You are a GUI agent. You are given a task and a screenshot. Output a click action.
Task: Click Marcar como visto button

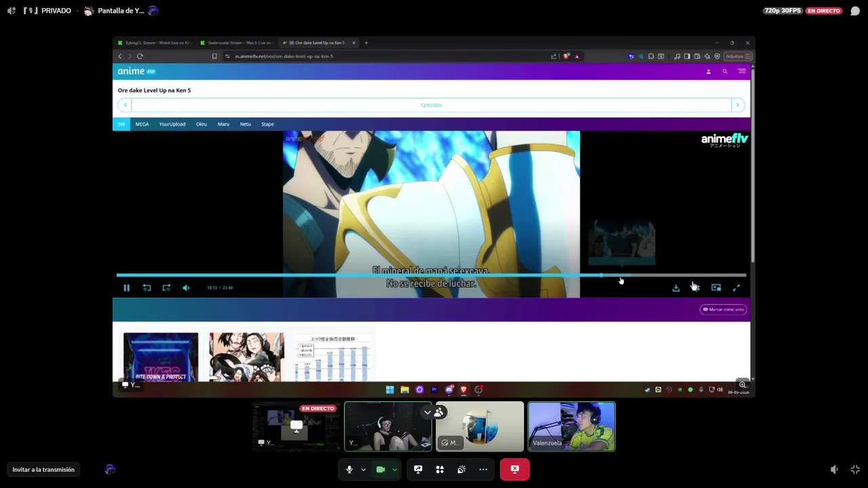click(723, 309)
